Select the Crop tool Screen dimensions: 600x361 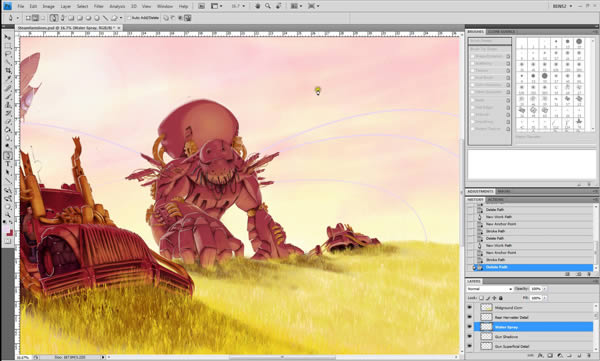coord(7,70)
